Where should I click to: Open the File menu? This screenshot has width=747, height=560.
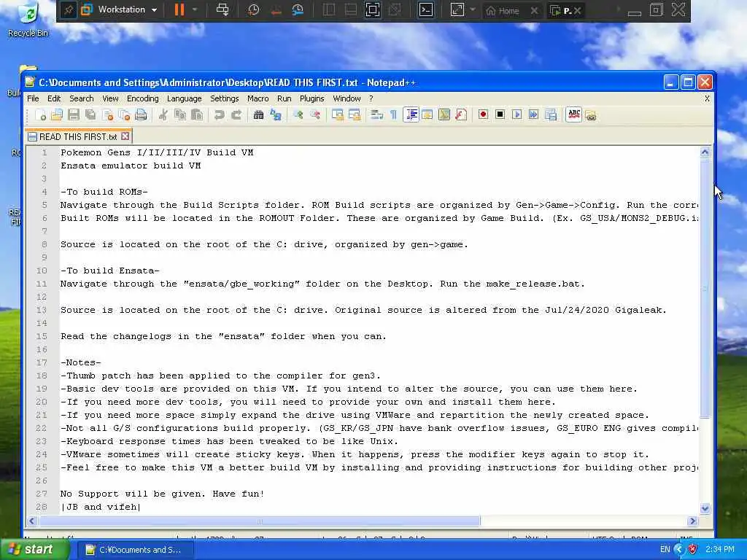(x=34, y=98)
